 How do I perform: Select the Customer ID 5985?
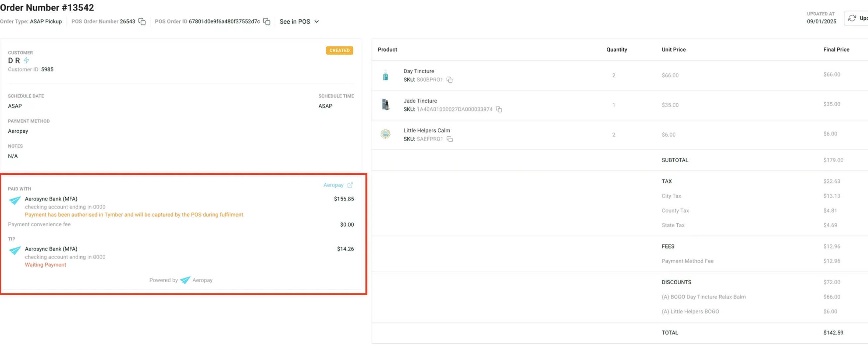[x=47, y=69]
